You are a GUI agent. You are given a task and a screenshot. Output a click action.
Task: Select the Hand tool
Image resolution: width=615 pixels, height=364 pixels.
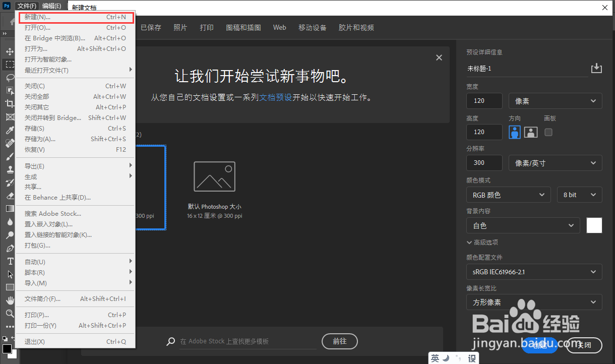pos(9,300)
